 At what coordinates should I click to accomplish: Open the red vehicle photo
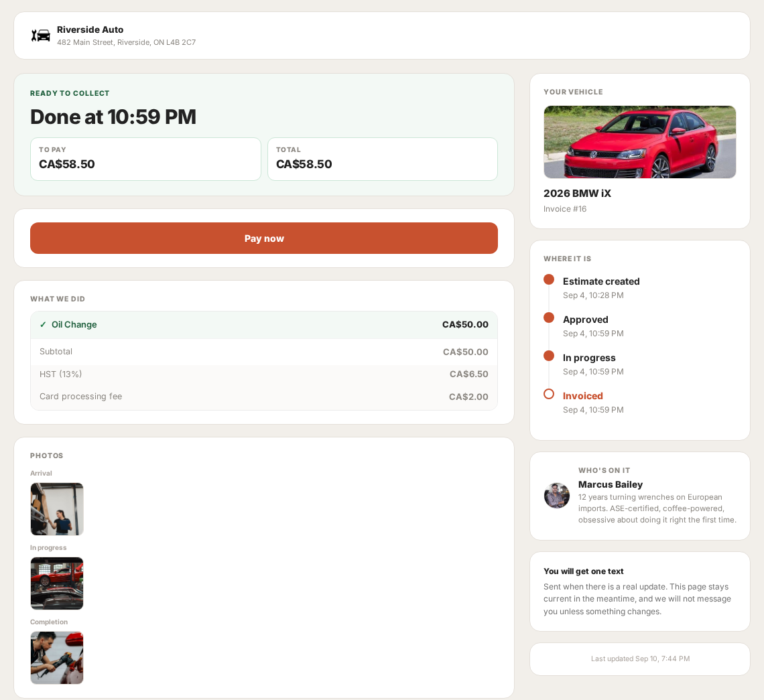(x=640, y=142)
